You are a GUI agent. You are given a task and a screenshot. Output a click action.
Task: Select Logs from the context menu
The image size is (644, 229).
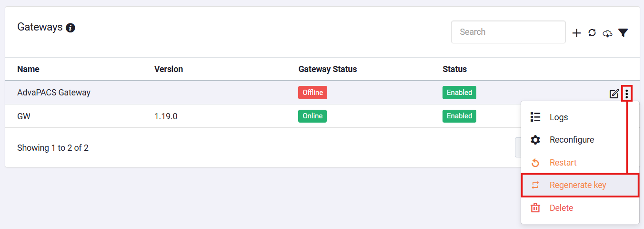pos(580,117)
